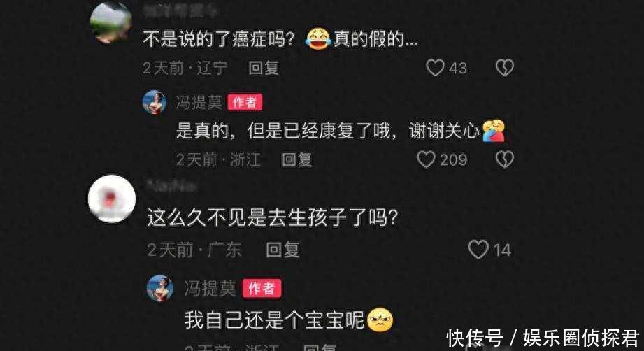Viewport: 644px width, 351px height.
Task: Open 冯提莫's avatar on the recovery reply
Action: pyautogui.click(x=155, y=102)
